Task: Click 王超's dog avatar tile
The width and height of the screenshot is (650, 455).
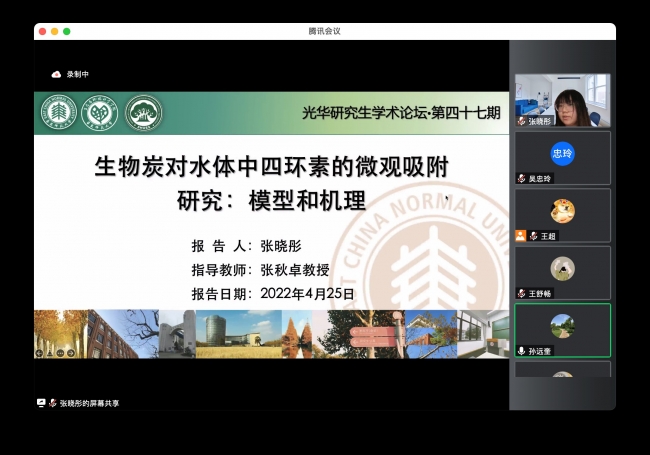Action: click(562, 210)
